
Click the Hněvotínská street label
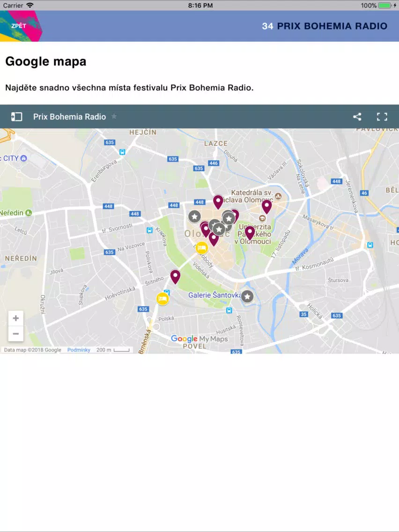click(120, 294)
